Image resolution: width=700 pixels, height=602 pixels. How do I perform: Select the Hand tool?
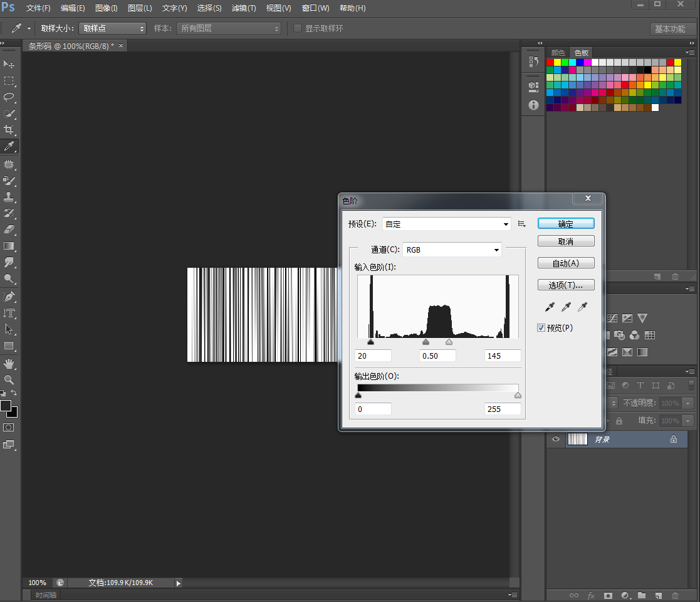[x=9, y=364]
